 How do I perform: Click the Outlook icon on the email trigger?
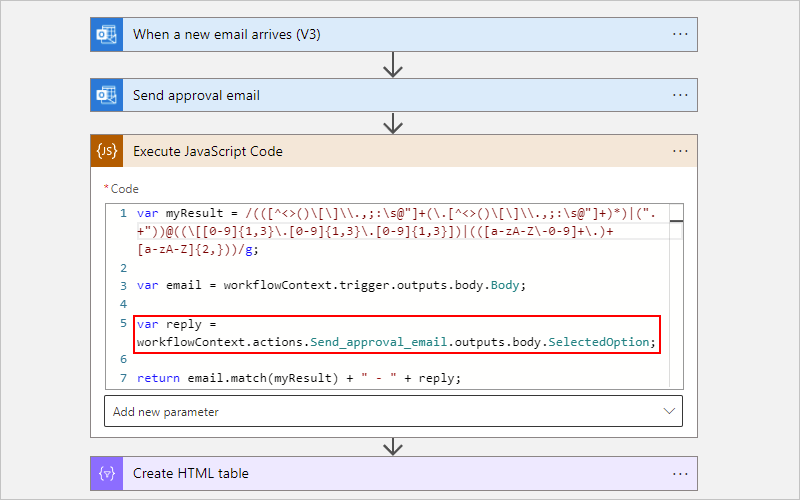tap(106, 34)
